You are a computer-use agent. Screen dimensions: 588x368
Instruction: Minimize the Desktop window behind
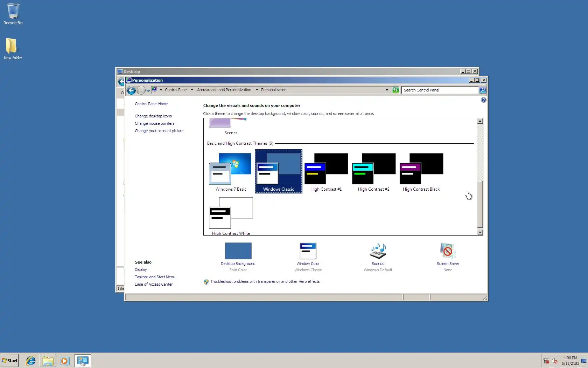[463, 71]
